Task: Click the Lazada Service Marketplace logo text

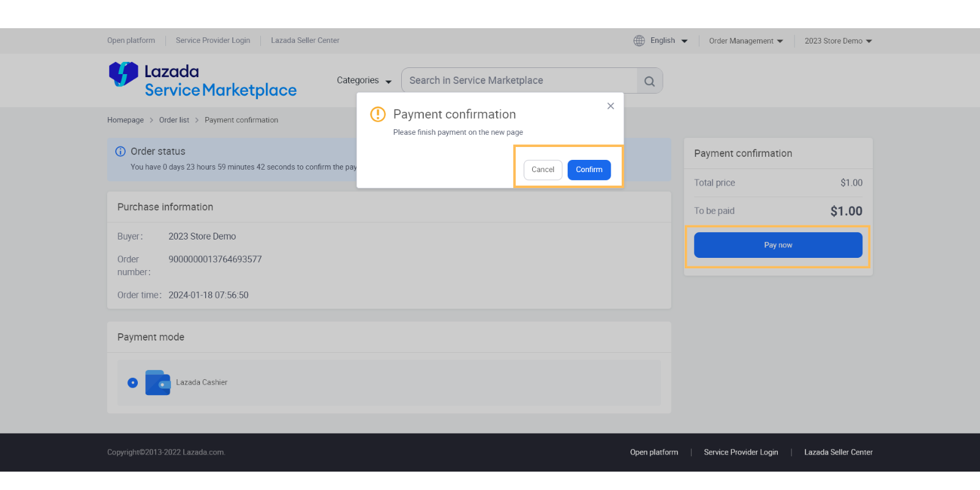Action: [221, 81]
